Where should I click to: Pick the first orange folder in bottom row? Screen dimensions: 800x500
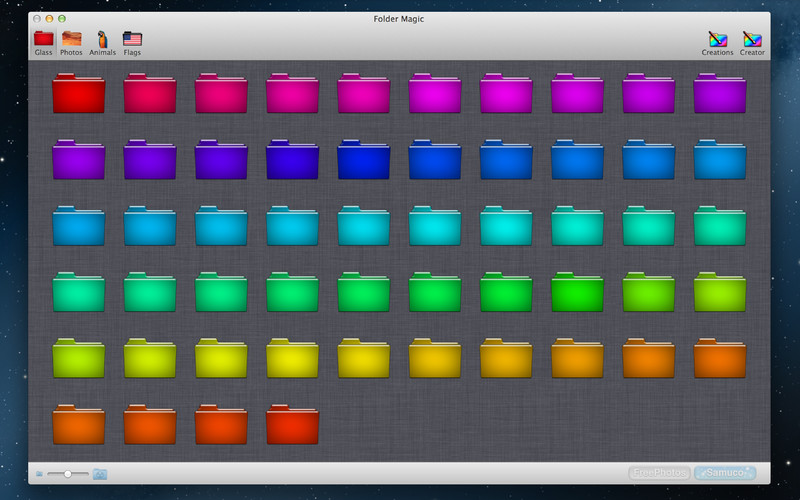pyautogui.click(x=79, y=424)
